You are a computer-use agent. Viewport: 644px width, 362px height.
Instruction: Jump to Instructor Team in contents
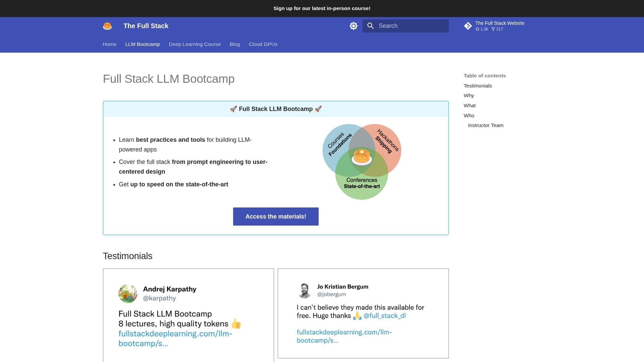pos(486,125)
